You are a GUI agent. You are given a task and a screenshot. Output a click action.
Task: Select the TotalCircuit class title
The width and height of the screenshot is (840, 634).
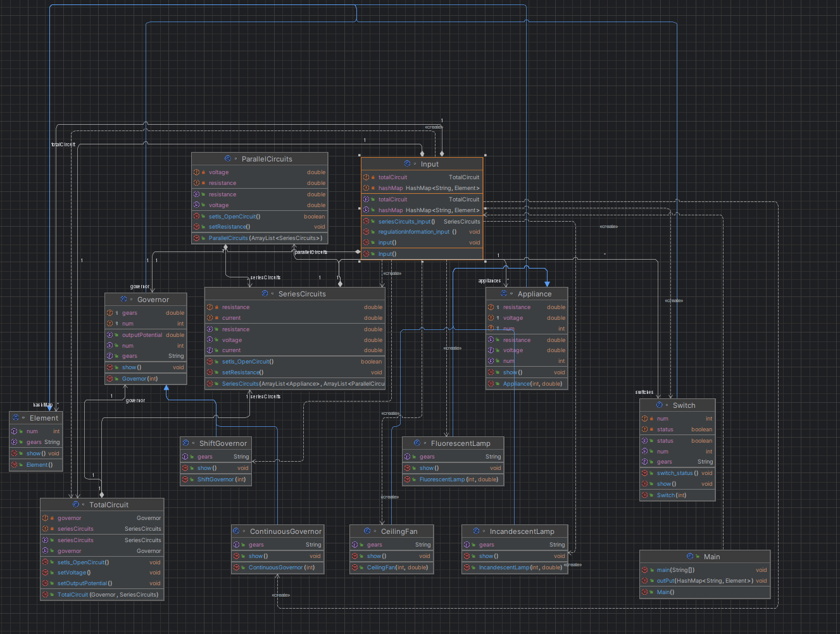point(109,505)
